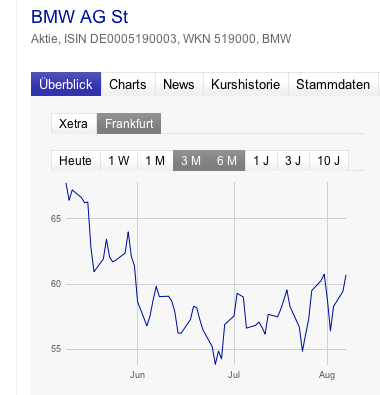Click the Jun x-axis label
Image resolution: width=380 pixels, height=395 pixels.
[137, 375]
